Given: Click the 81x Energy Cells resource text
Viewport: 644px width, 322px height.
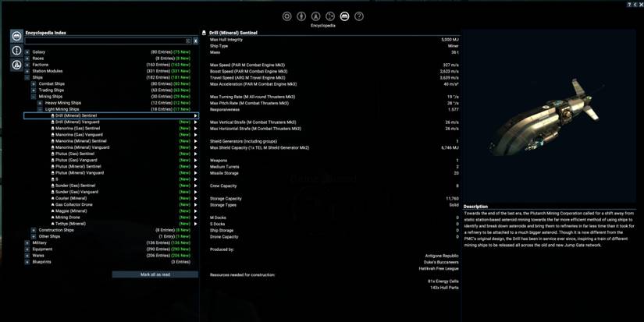Looking at the screenshot, I should coord(443,281).
